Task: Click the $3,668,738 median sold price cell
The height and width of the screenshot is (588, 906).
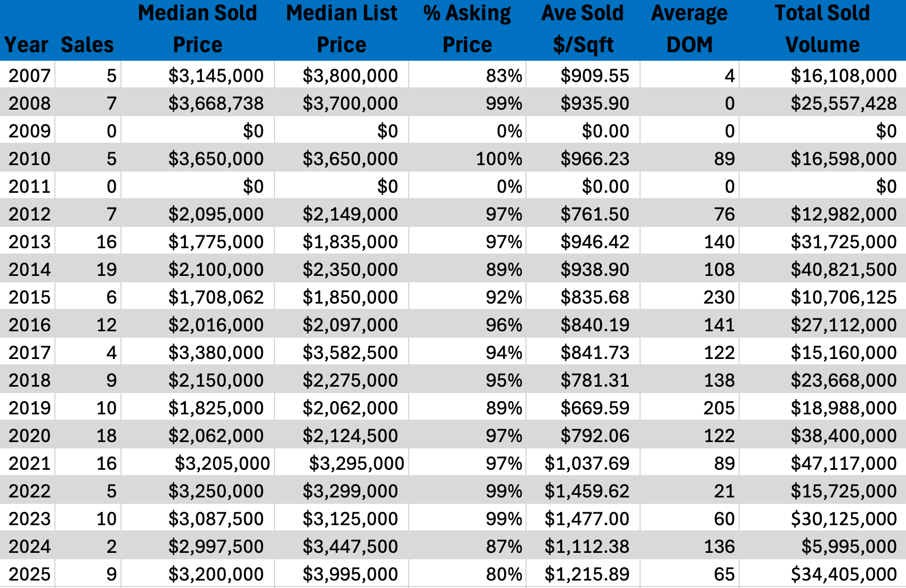Action: point(216,103)
